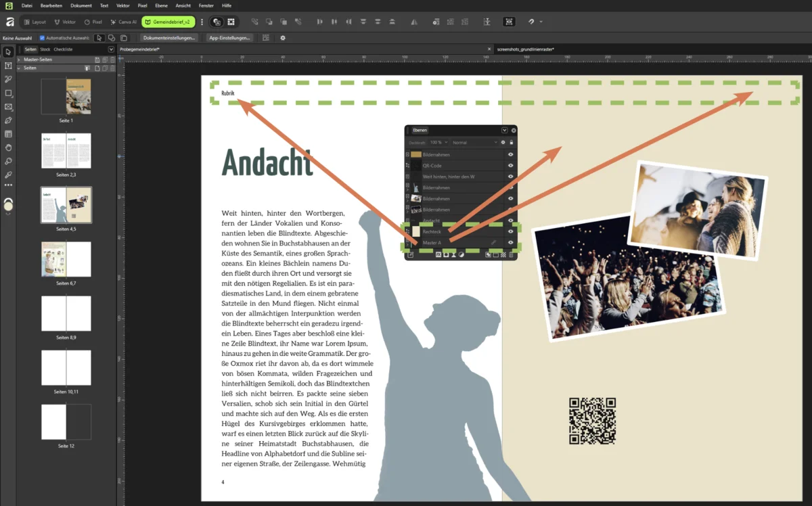812x506 pixels.
Task: Click the preview mode eye icon in toolbar
Action: 508,22
